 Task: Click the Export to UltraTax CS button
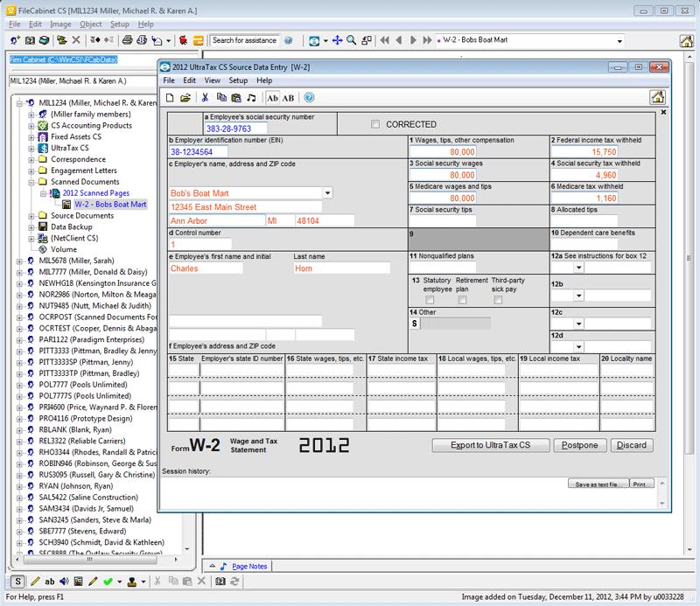tap(490, 445)
